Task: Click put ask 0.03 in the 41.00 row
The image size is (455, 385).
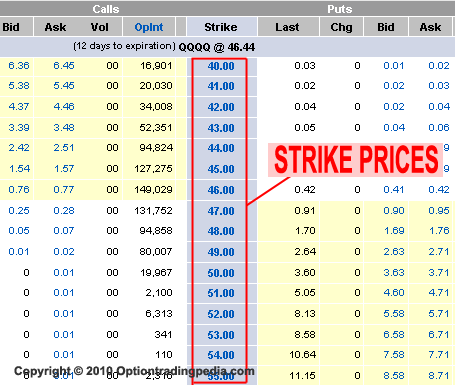Action: [x=439, y=86]
